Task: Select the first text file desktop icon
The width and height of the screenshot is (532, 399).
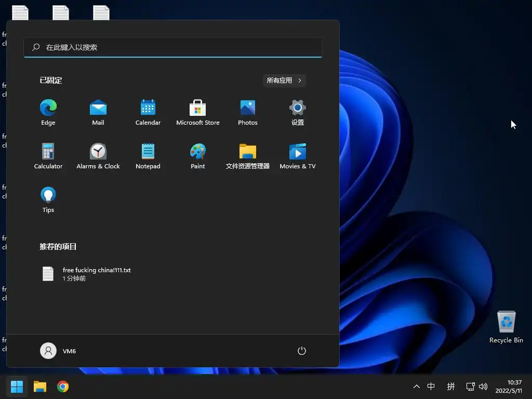Action: [x=20, y=13]
